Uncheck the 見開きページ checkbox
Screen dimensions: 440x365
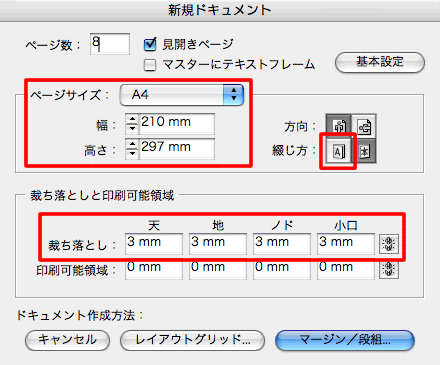(150, 44)
